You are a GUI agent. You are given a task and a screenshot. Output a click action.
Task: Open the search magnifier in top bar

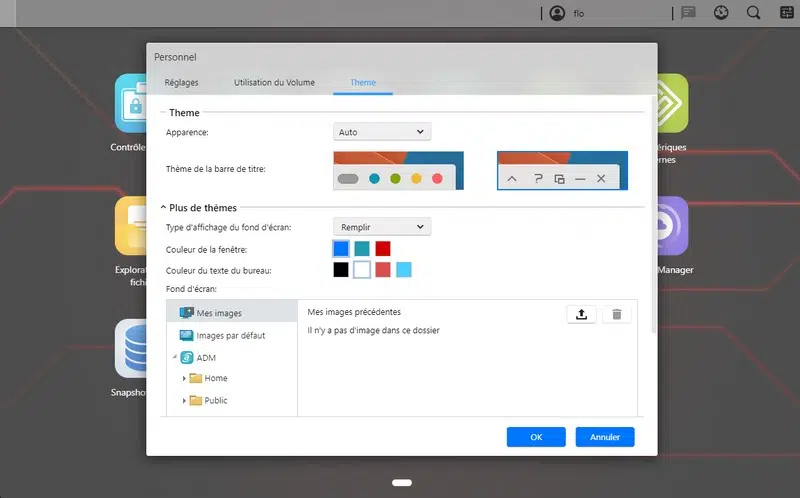click(754, 13)
